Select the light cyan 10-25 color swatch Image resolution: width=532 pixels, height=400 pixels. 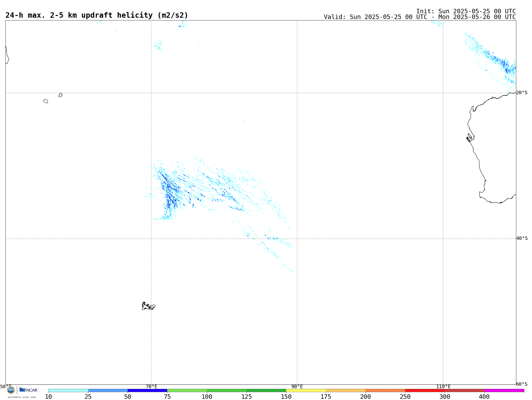(68, 390)
